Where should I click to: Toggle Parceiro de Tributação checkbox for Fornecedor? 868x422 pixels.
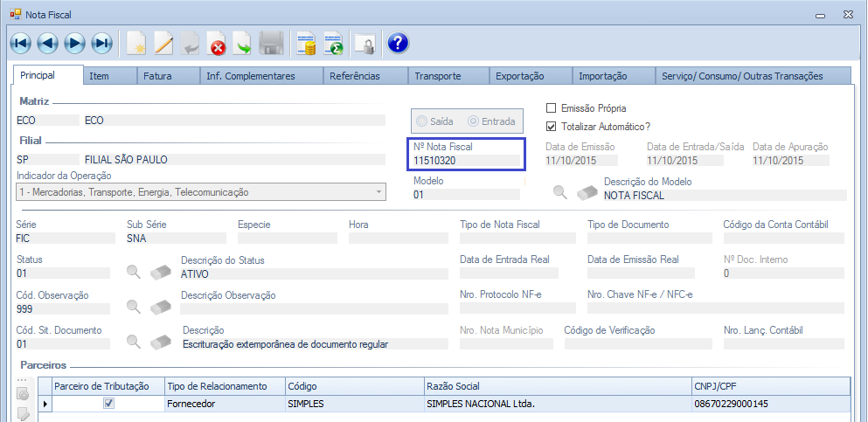[x=109, y=404]
